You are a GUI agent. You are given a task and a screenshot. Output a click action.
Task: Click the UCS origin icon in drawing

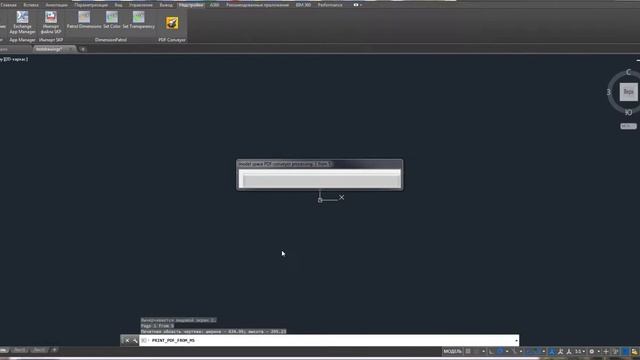tap(320, 200)
